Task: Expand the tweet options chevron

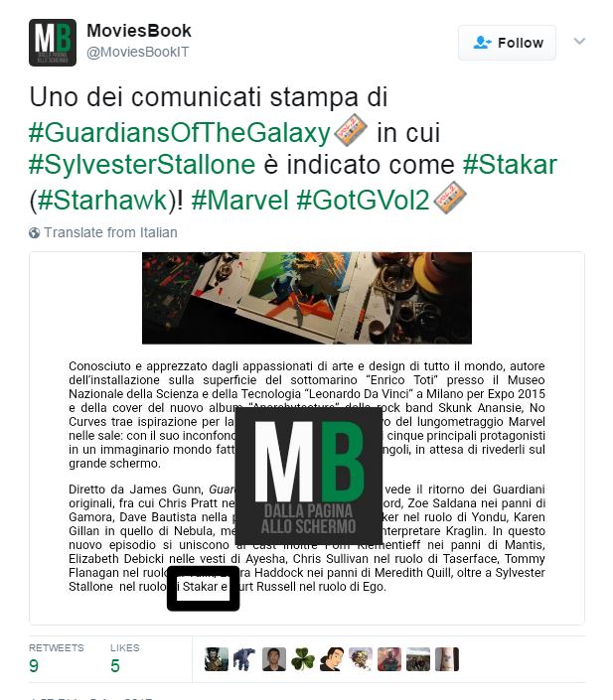Action: 579,42
